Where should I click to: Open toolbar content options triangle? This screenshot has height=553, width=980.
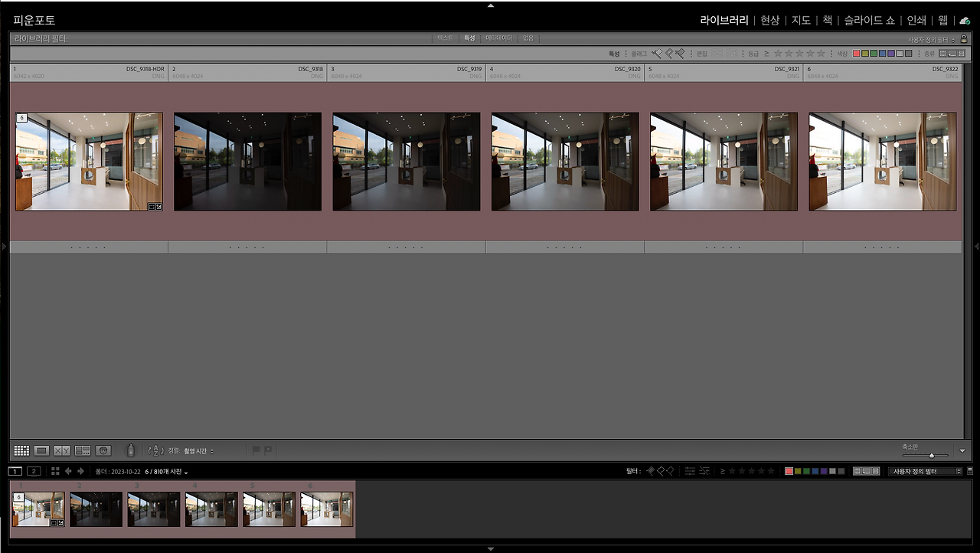pyautogui.click(x=962, y=451)
